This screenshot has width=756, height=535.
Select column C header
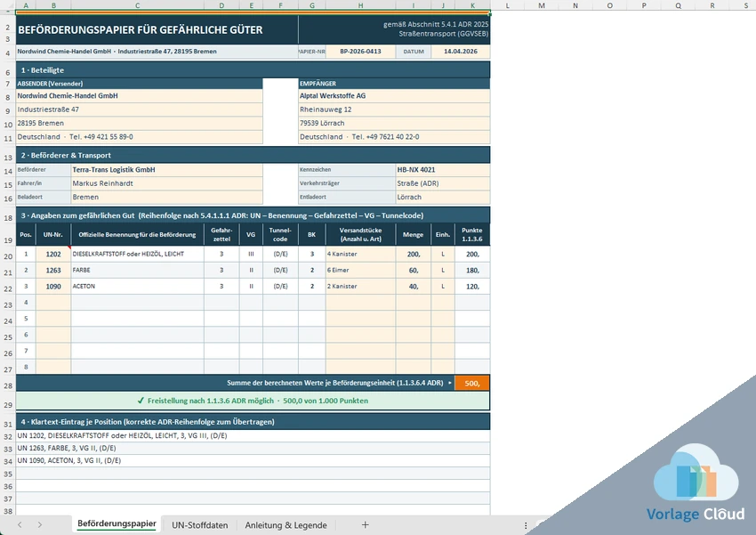[x=137, y=5]
